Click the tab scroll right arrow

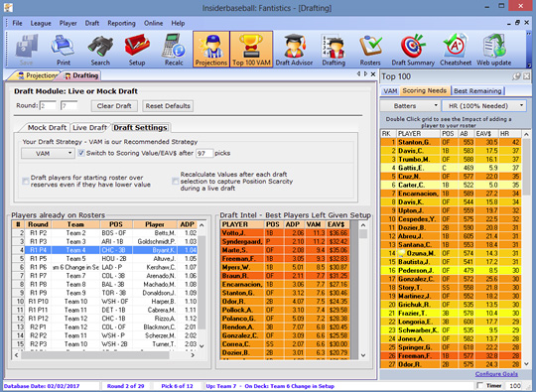click(x=365, y=73)
